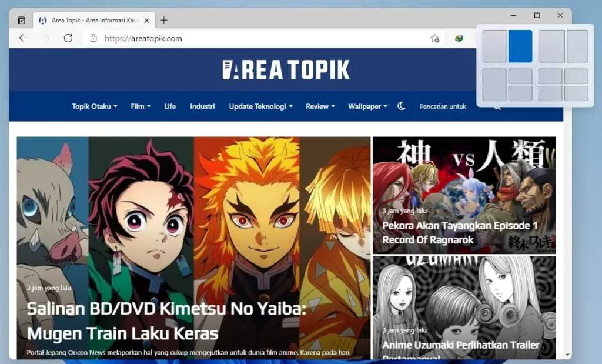This screenshot has width=602, height=364.
Task: Select the Area Topik tab
Action: [x=94, y=21]
